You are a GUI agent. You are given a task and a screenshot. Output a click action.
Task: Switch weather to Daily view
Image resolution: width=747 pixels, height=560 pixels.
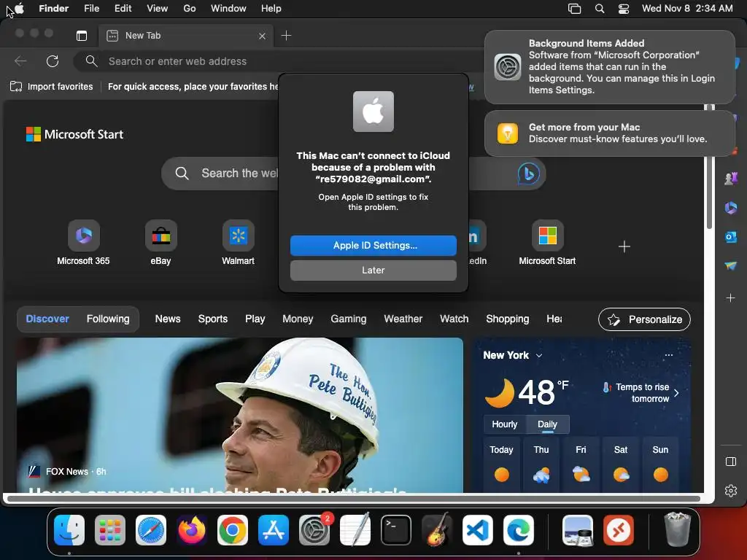click(x=547, y=424)
